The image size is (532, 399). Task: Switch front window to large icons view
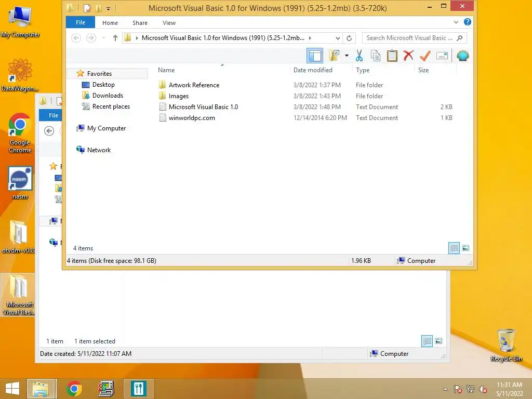(465, 248)
